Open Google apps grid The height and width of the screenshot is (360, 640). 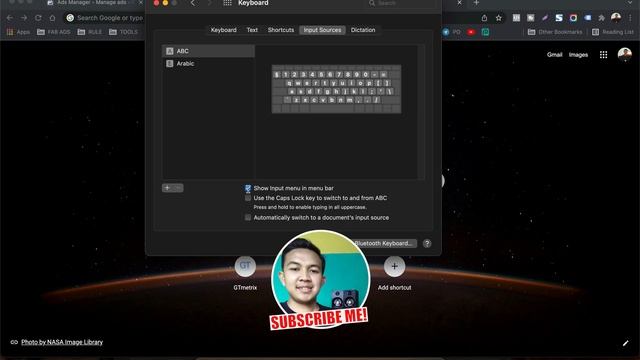[603, 54]
